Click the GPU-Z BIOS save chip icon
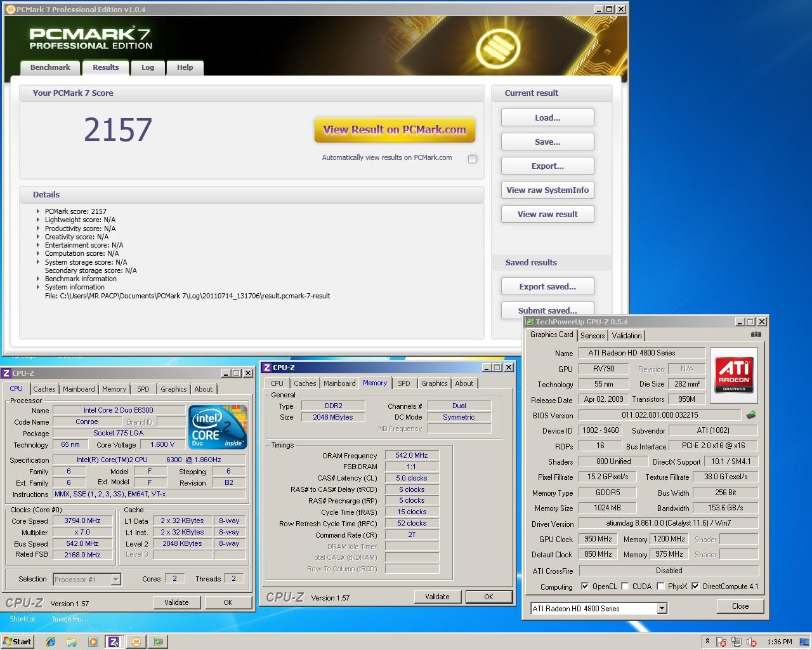 pyautogui.click(x=751, y=415)
